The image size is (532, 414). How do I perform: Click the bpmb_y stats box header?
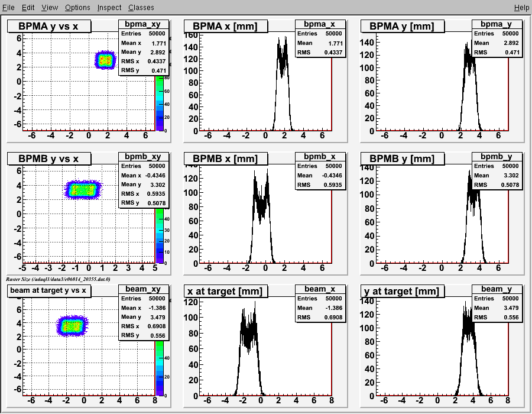(497, 157)
